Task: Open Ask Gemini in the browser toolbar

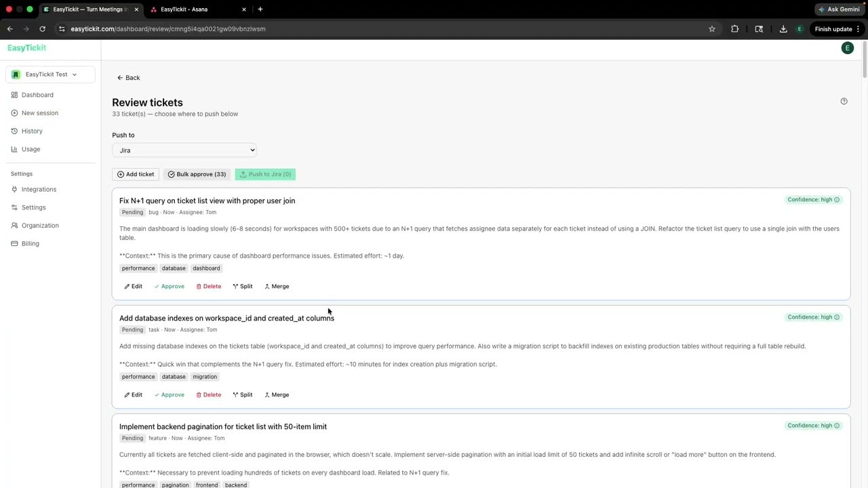Action: click(840, 9)
